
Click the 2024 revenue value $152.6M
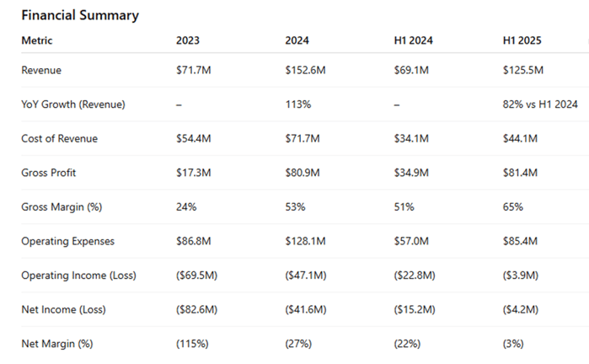(x=305, y=69)
